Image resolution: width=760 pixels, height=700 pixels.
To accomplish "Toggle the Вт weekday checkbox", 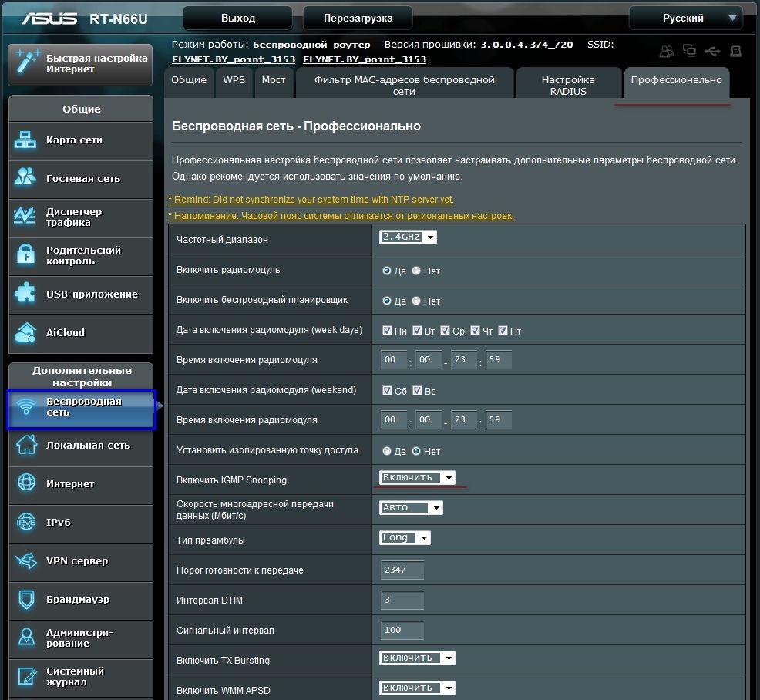I will pyautogui.click(x=417, y=330).
